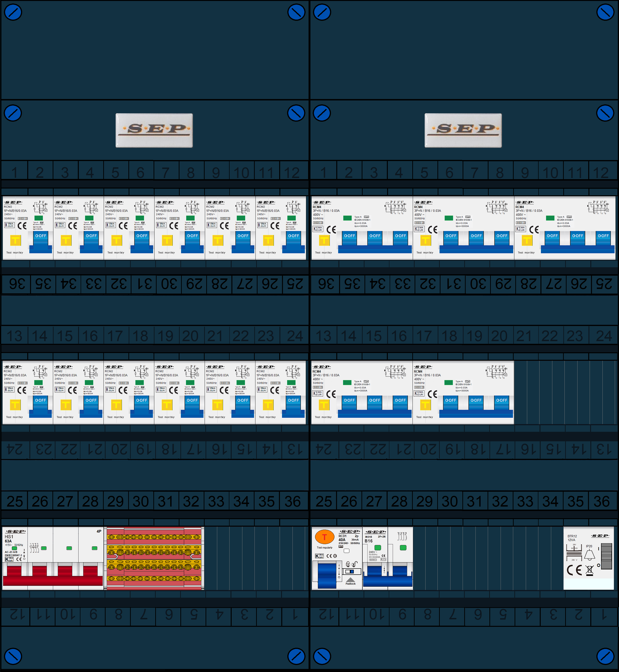Toggle last O-OFF lever of second RCM4, right panel middle row

pyautogui.click(x=502, y=403)
